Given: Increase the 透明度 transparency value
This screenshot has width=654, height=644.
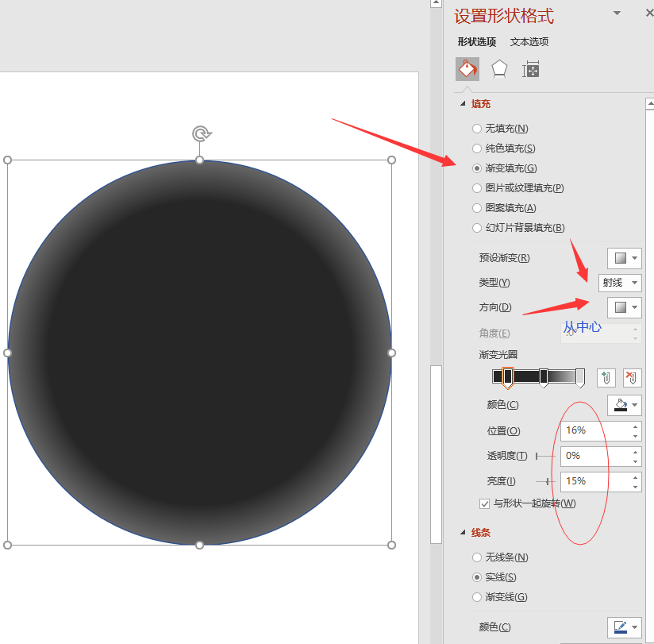Looking at the screenshot, I should click(635, 452).
